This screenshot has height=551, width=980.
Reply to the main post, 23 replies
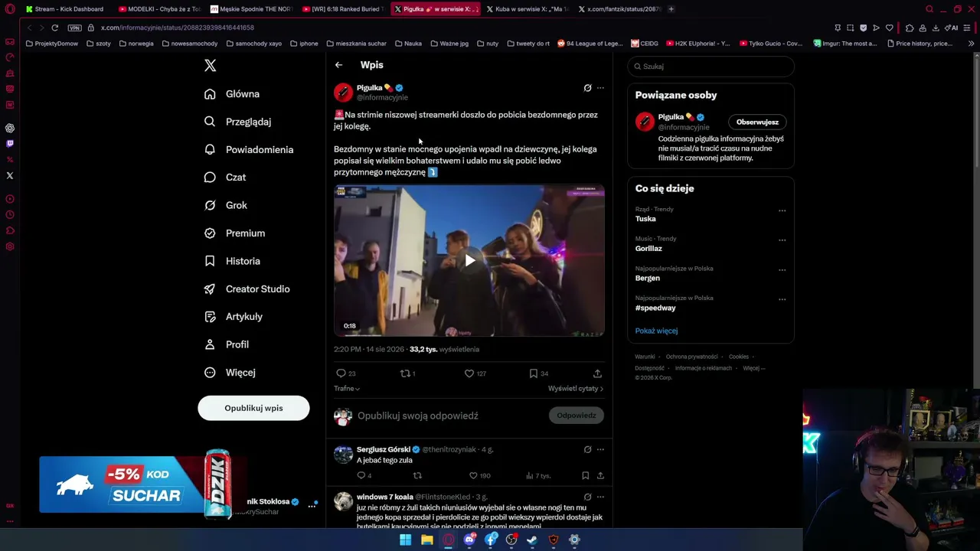(x=346, y=373)
